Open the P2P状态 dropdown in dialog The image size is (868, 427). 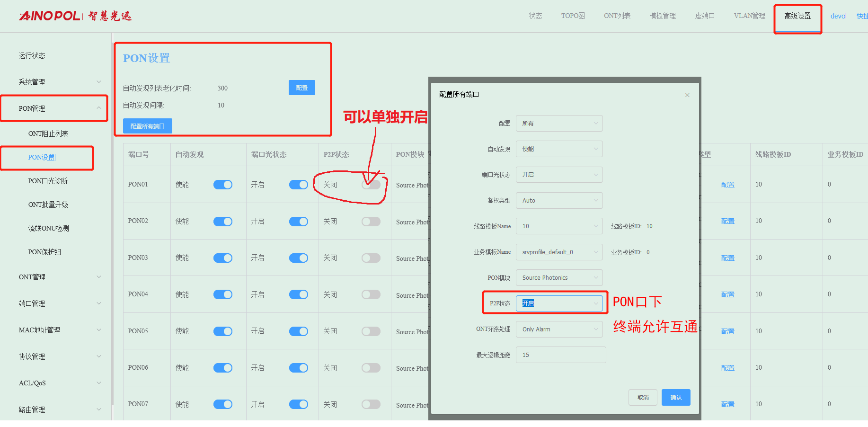(559, 303)
